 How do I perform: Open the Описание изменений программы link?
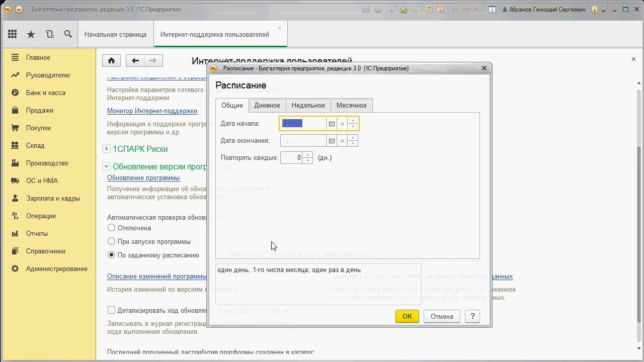(157, 276)
